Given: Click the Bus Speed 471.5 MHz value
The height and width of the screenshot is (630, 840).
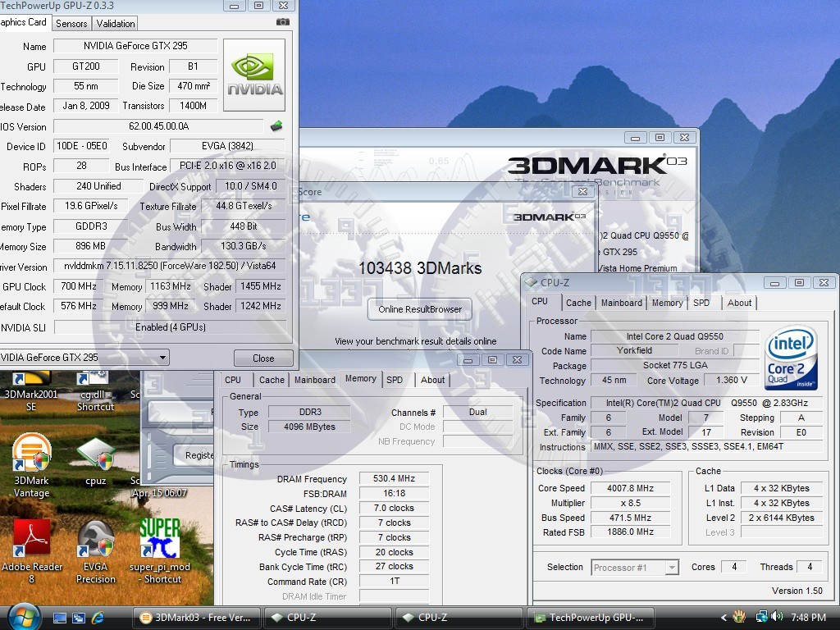Looking at the screenshot, I should 630,518.
